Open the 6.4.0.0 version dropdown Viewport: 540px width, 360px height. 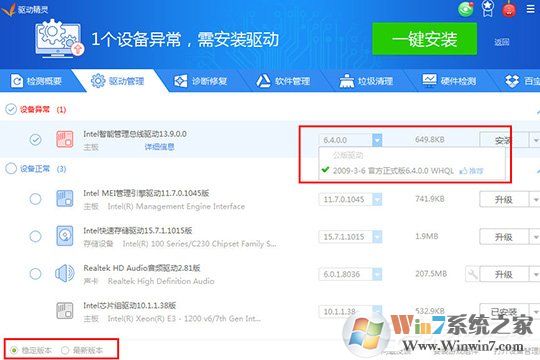pyautogui.click(x=377, y=140)
